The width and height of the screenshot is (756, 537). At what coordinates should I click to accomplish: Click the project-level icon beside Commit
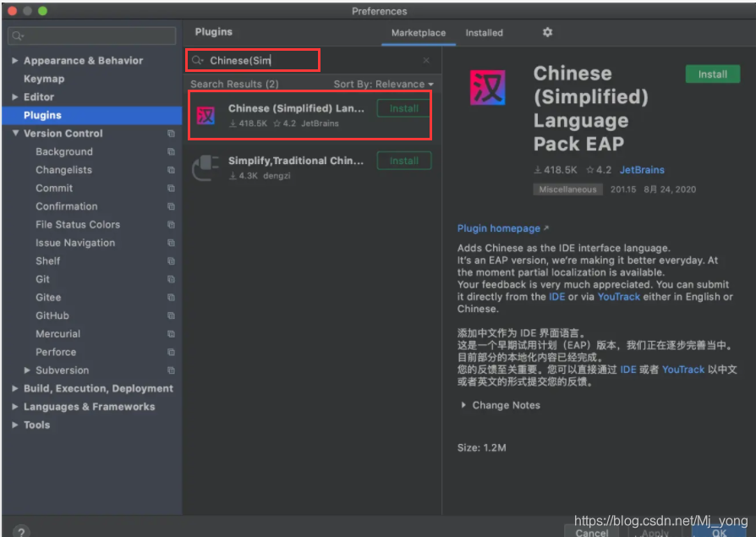(x=171, y=188)
